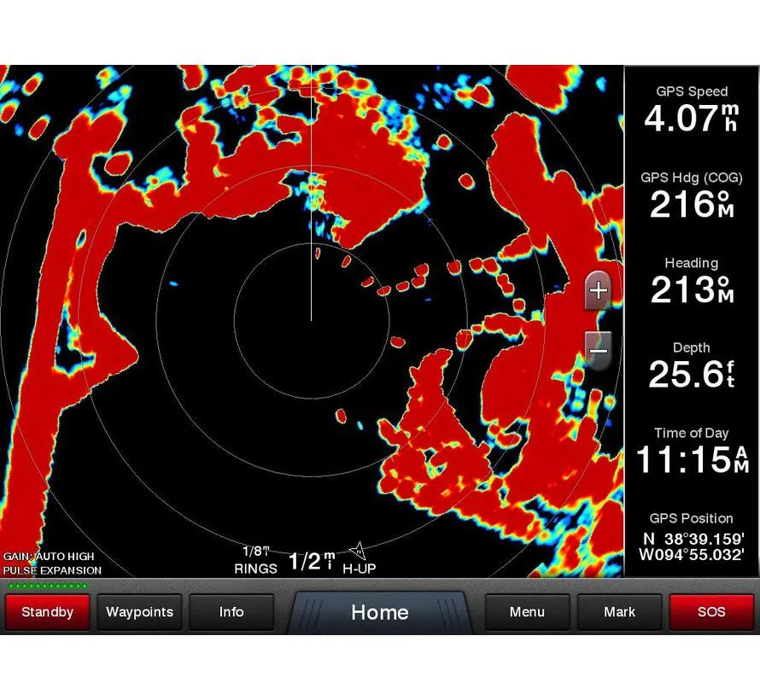
Task: Tap the minus zoom-out range button
Action: tap(599, 351)
